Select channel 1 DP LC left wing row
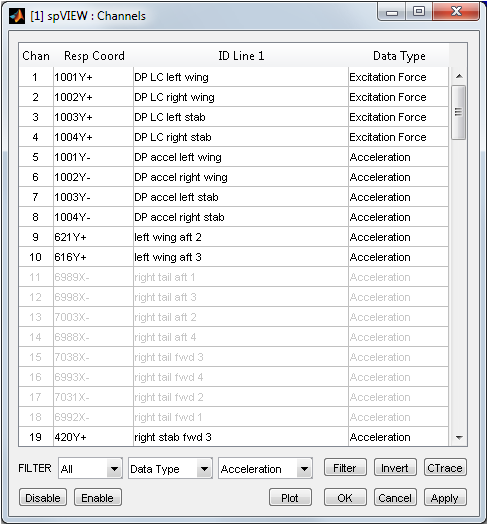Image resolution: width=488 pixels, height=525 pixels. click(x=233, y=77)
